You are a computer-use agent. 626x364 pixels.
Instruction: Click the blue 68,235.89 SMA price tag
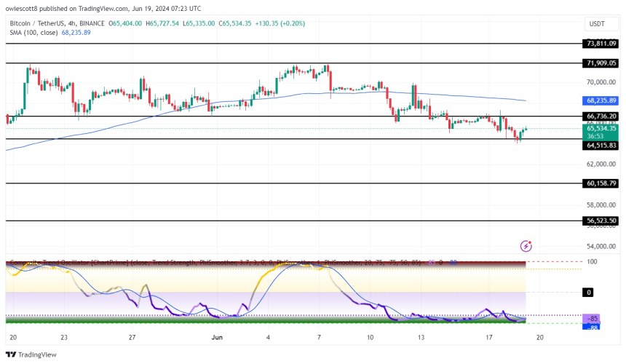[601, 100]
